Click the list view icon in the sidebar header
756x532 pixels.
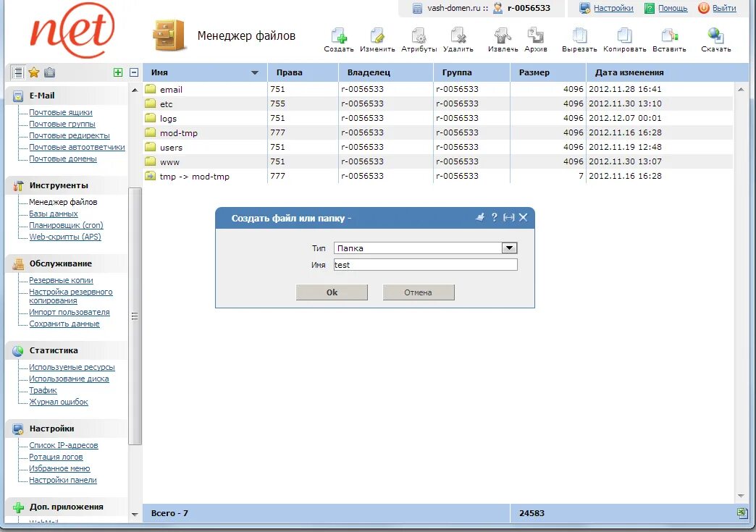pos(17,73)
